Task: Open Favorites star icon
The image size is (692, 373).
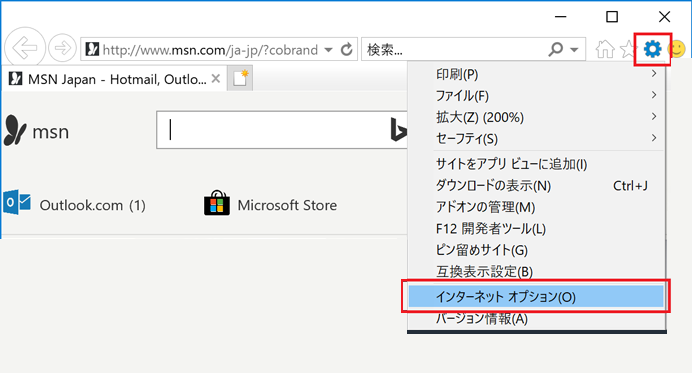Action: [x=627, y=49]
